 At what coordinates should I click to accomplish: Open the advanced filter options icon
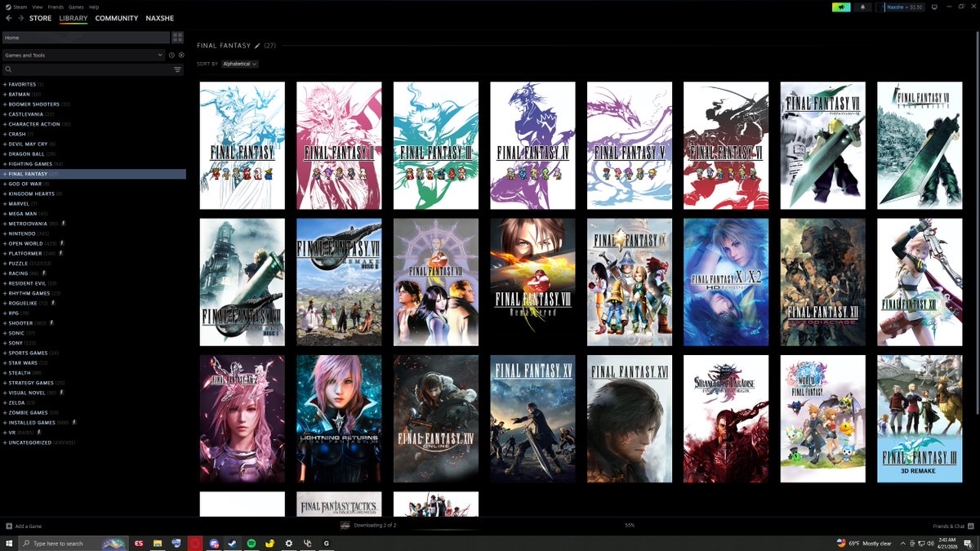click(x=177, y=69)
